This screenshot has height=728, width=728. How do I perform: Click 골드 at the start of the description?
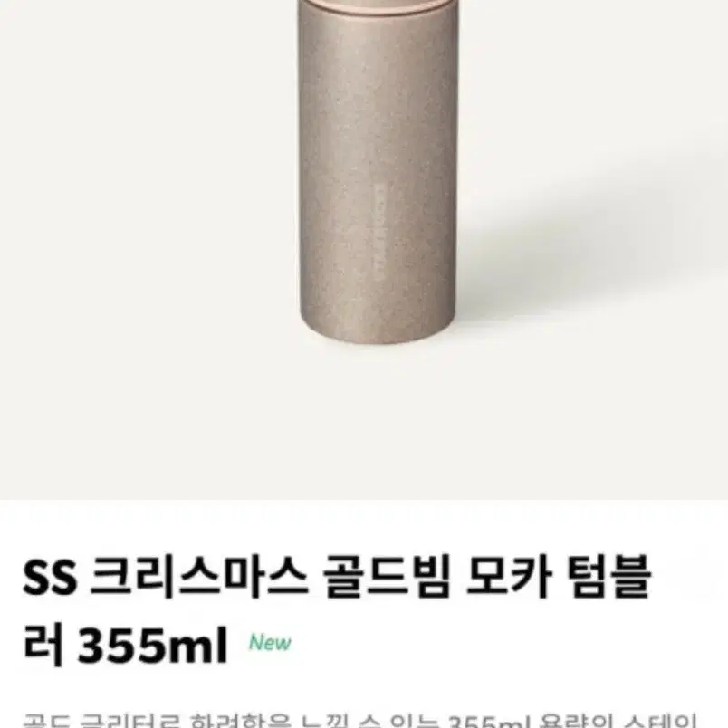[46, 721]
